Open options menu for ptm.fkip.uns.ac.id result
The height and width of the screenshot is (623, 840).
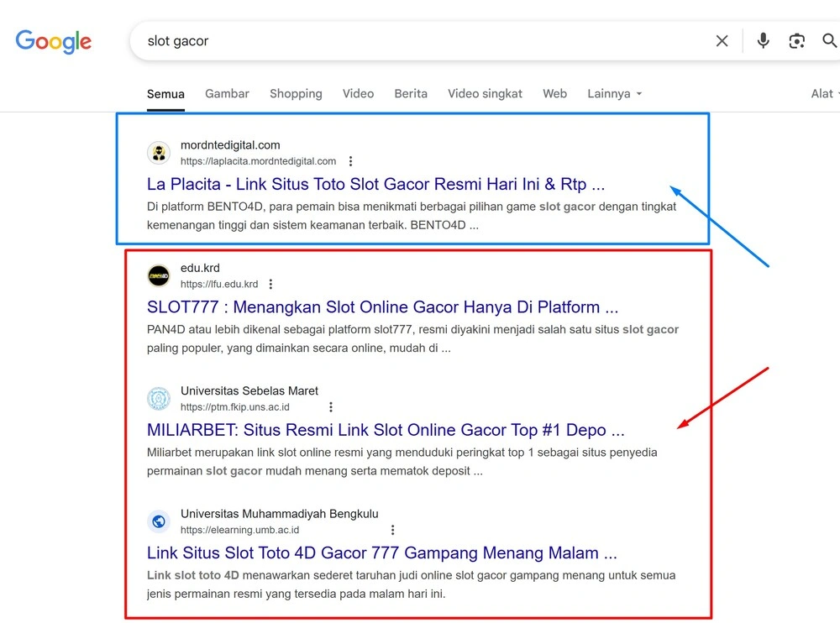(x=330, y=407)
